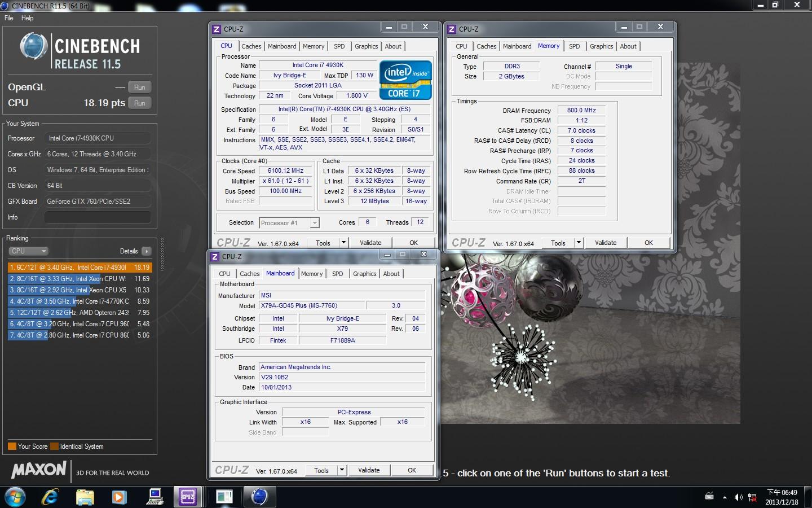The width and height of the screenshot is (812, 508).
Task: Click the Cinebench globe logo
Action: (x=34, y=46)
